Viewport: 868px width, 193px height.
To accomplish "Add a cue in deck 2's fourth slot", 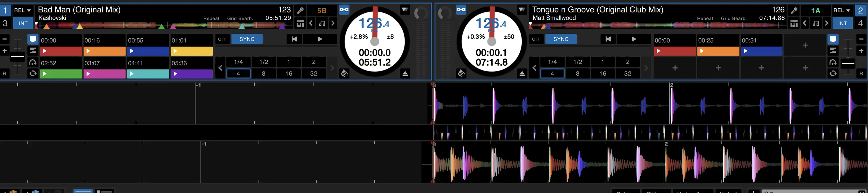I will point(805,45).
